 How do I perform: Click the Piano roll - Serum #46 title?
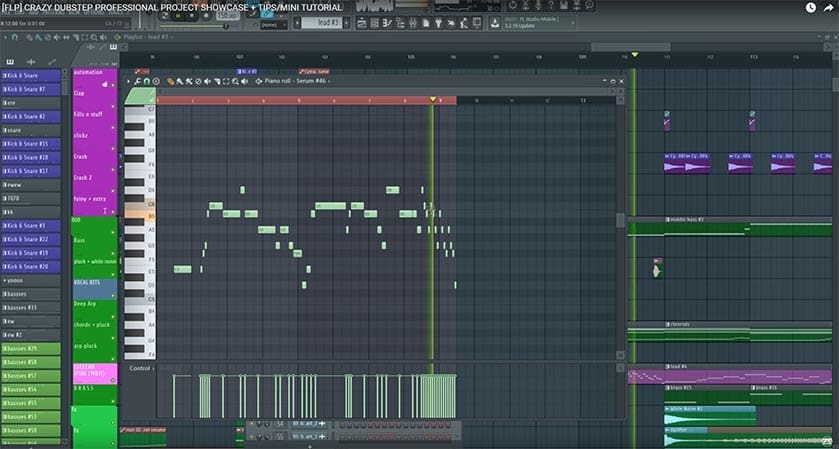pos(300,81)
